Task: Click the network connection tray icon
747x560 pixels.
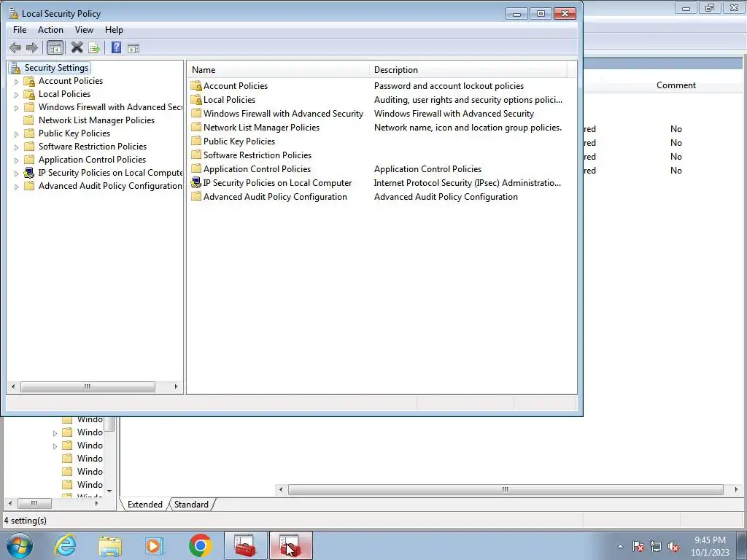Action: click(656, 547)
